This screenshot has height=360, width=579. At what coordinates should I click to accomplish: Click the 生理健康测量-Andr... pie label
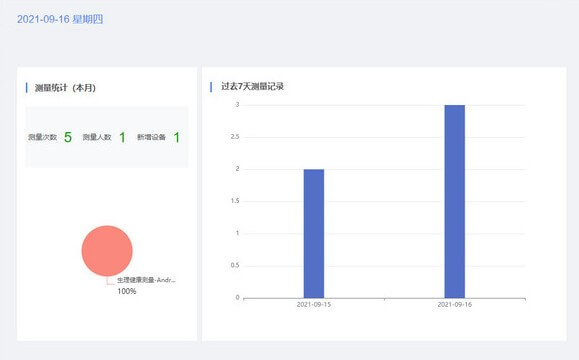(146, 280)
